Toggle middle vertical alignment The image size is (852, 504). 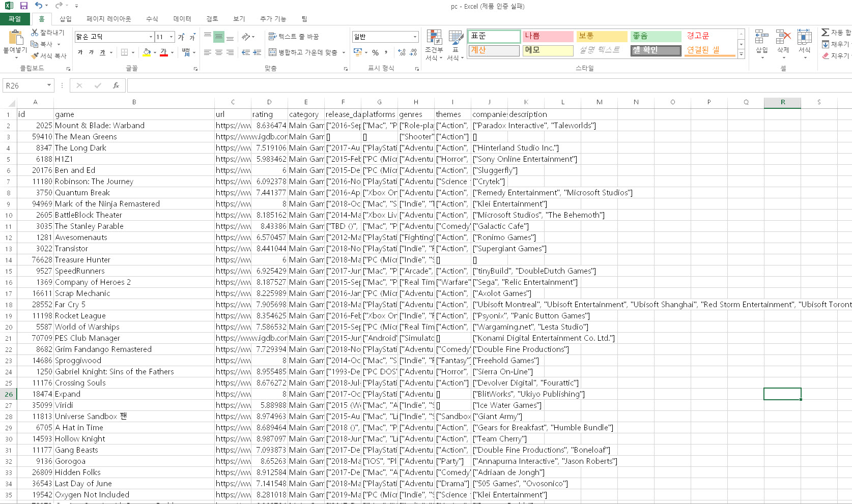pos(219,37)
